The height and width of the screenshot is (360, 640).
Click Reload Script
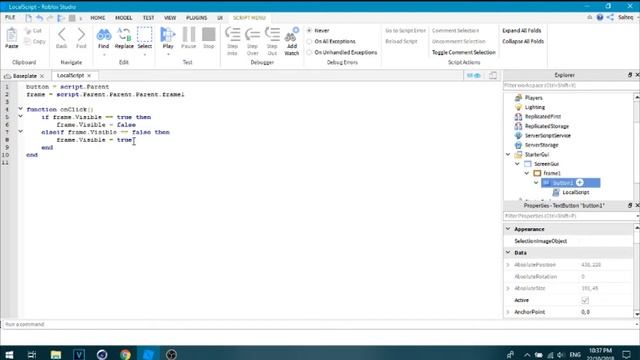tap(401, 42)
